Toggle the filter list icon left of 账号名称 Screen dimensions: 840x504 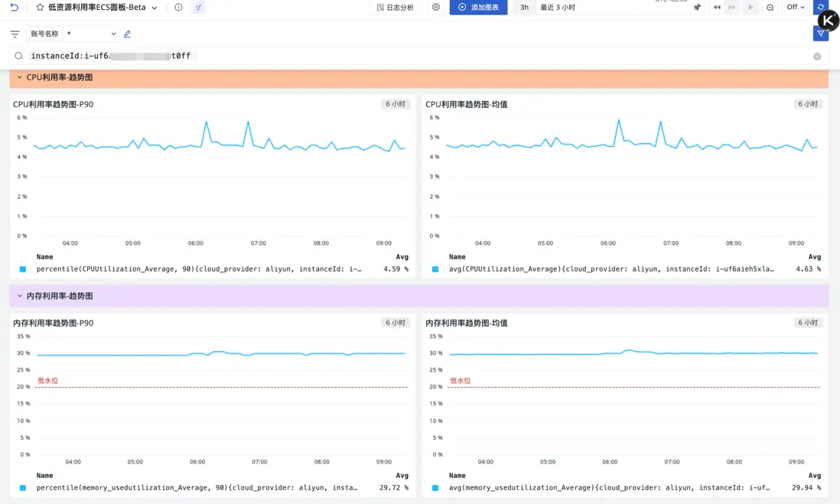pos(15,34)
